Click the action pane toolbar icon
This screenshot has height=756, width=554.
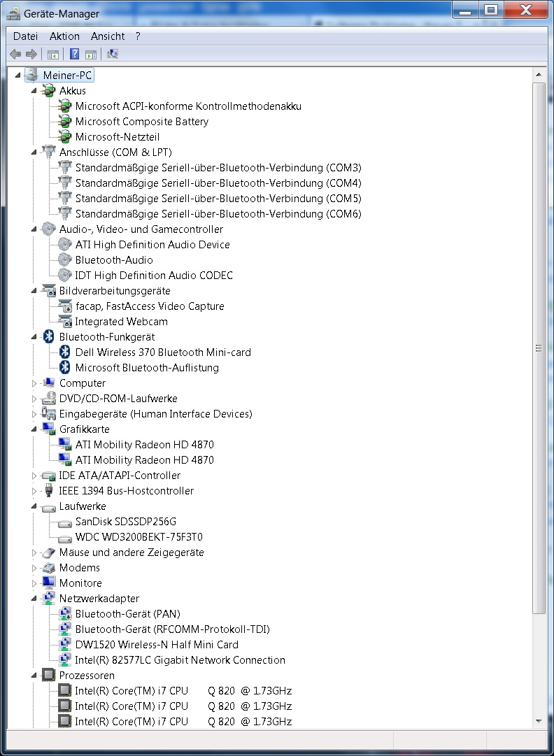[91, 54]
